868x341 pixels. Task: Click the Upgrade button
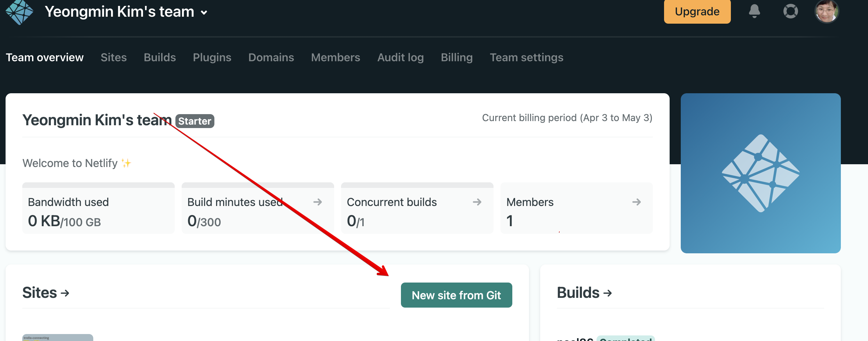[697, 11]
